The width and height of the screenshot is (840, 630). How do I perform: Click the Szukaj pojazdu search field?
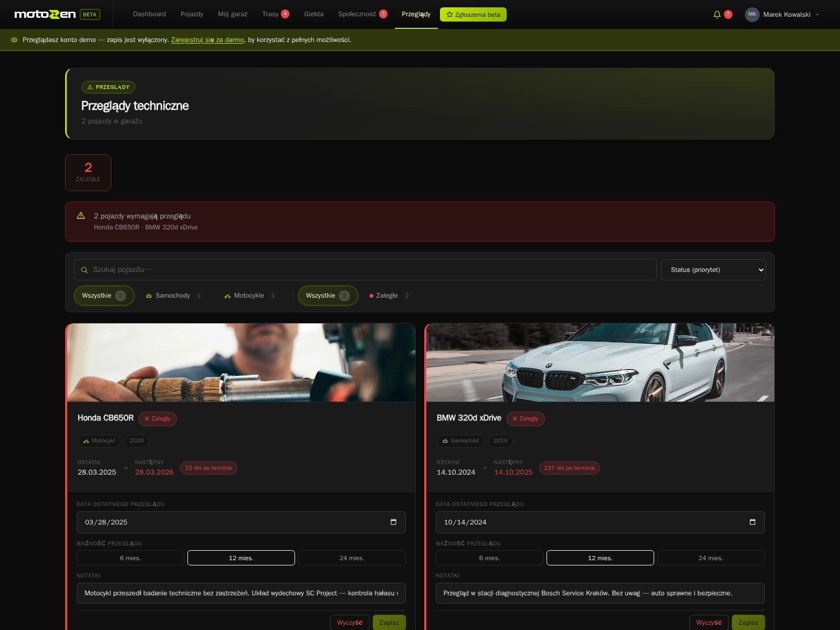point(365,270)
